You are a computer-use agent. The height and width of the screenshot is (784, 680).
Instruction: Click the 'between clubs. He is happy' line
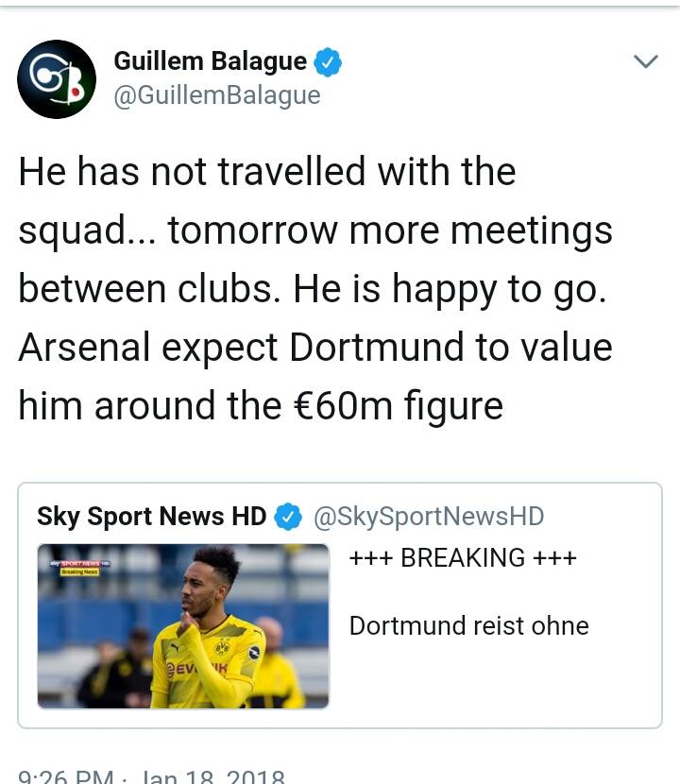312,289
